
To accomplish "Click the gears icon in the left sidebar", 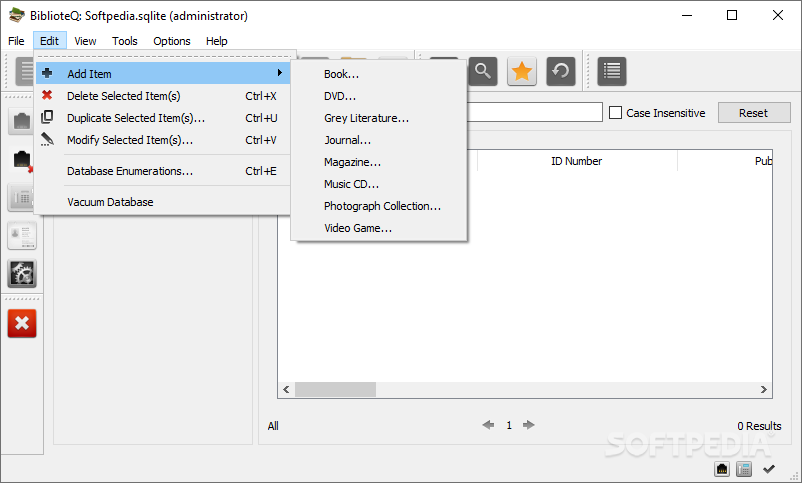I will coord(22,274).
